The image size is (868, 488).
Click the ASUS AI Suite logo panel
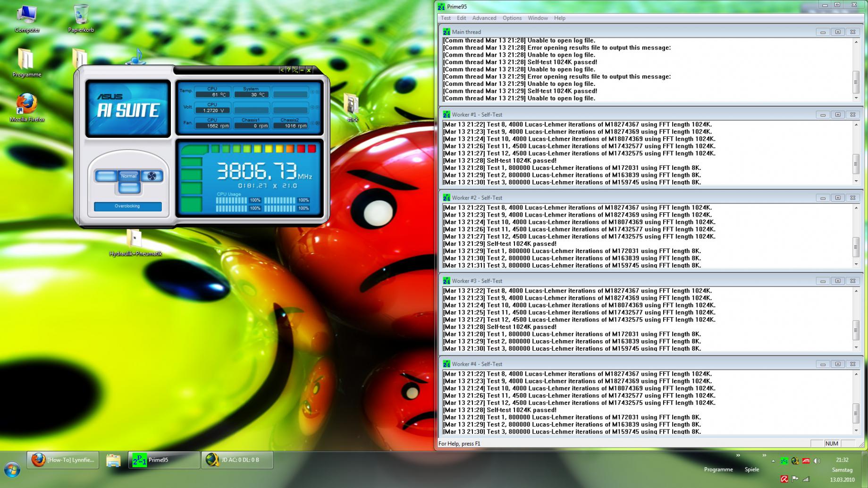pos(128,109)
